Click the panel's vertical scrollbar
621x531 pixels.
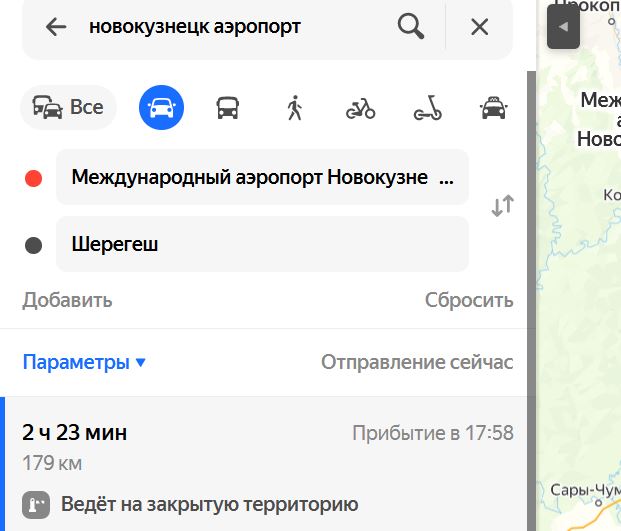tap(531, 301)
